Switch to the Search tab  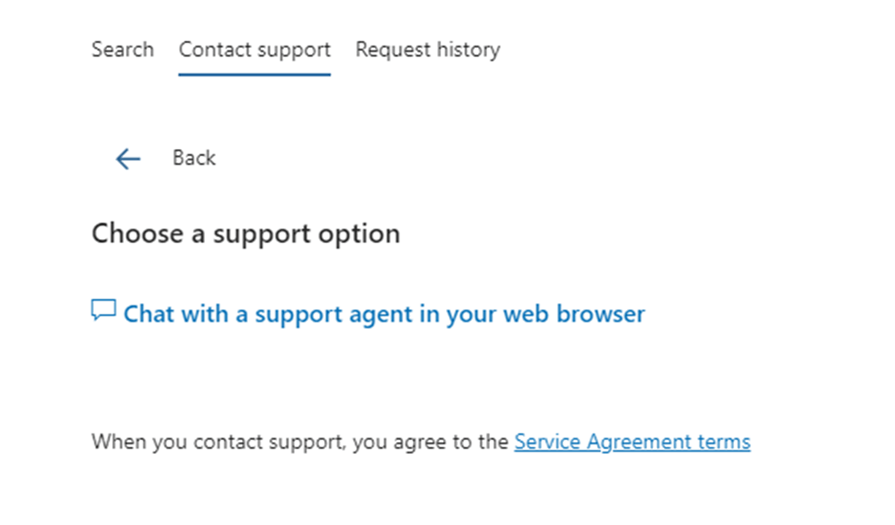(x=122, y=50)
